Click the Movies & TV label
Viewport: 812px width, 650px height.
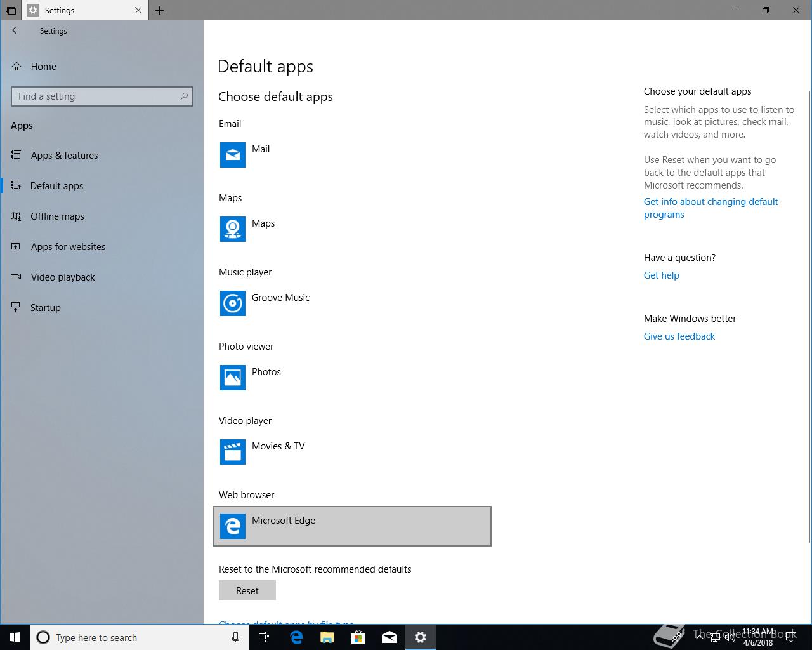[278, 446]
